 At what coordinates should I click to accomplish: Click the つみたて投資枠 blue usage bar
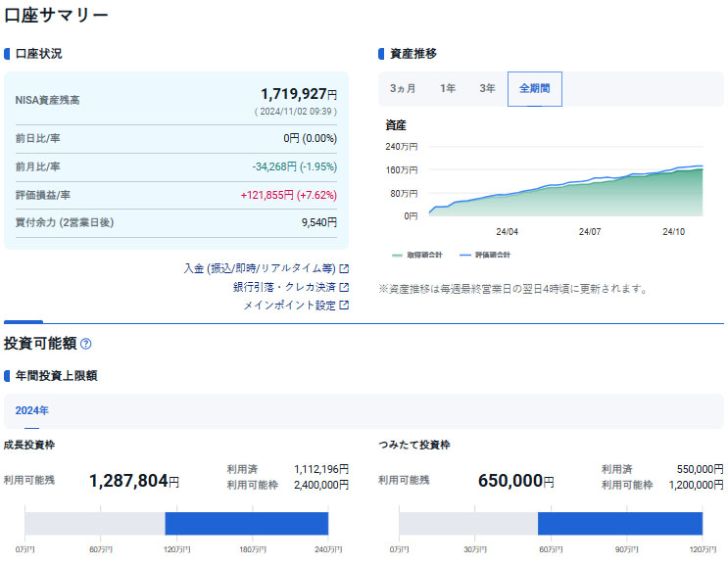point(619,523)
